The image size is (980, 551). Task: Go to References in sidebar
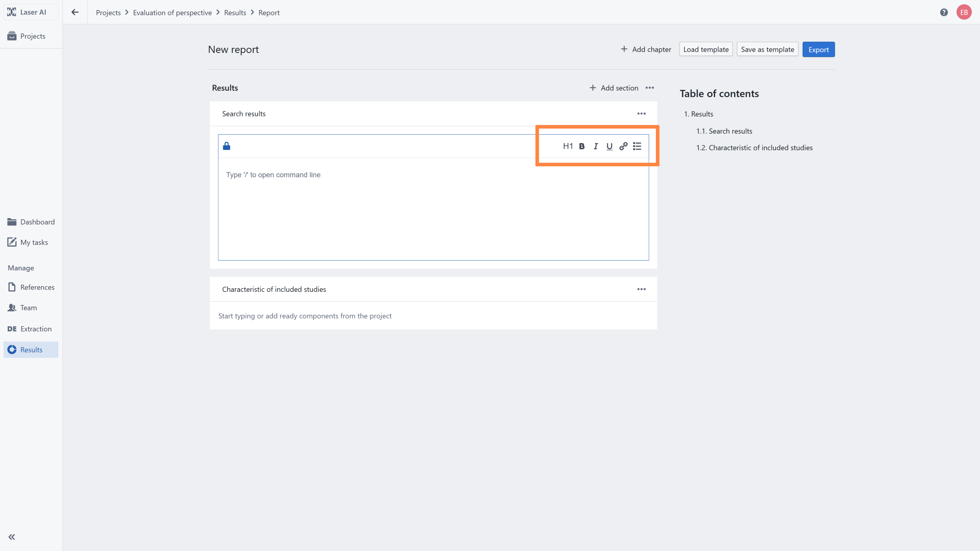click(37, 287)
